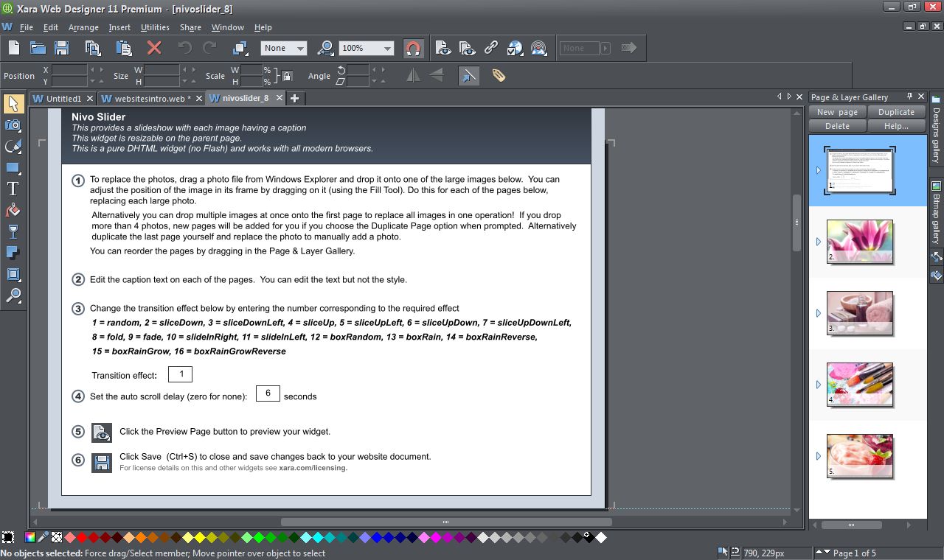The image size is (944, 560).
Task: Open the 100% zoom level dropdown
Action: click(x=367, y=48)
